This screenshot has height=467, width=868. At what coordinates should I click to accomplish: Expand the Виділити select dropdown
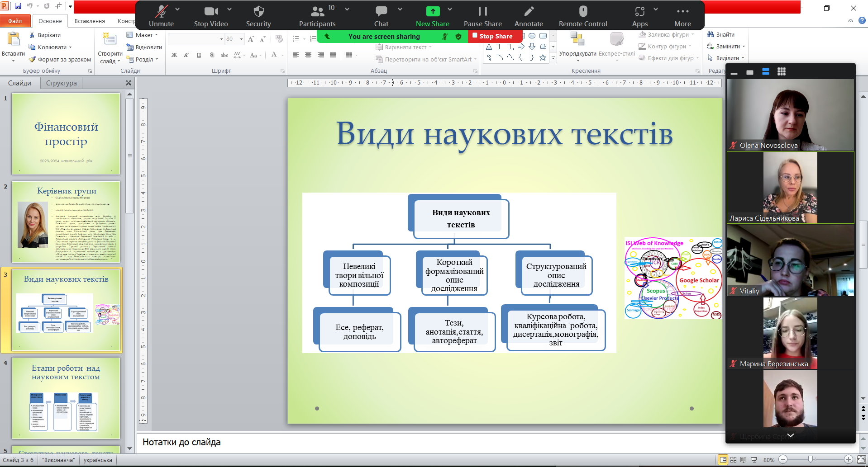(x=743, y=58)
